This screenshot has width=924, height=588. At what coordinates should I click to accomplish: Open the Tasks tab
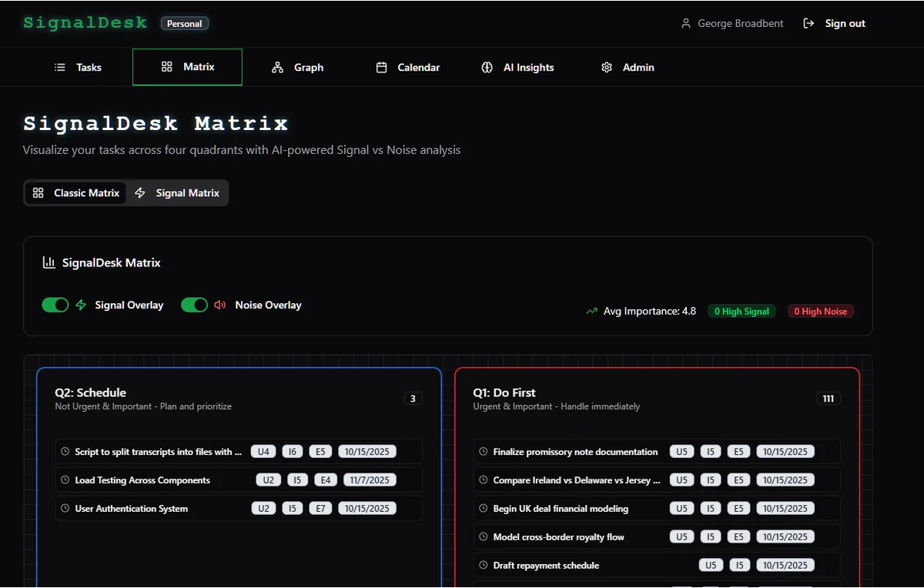(x=78, y=68)
